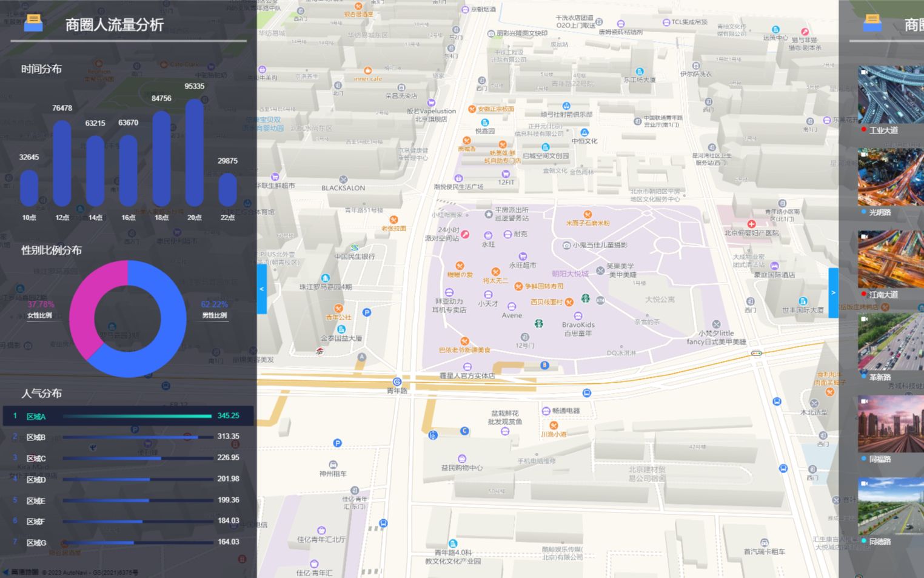Click the 12FIT gym icon
Image resolution: width=924 pixels, height=578 pixels.
tap(506, 173)
